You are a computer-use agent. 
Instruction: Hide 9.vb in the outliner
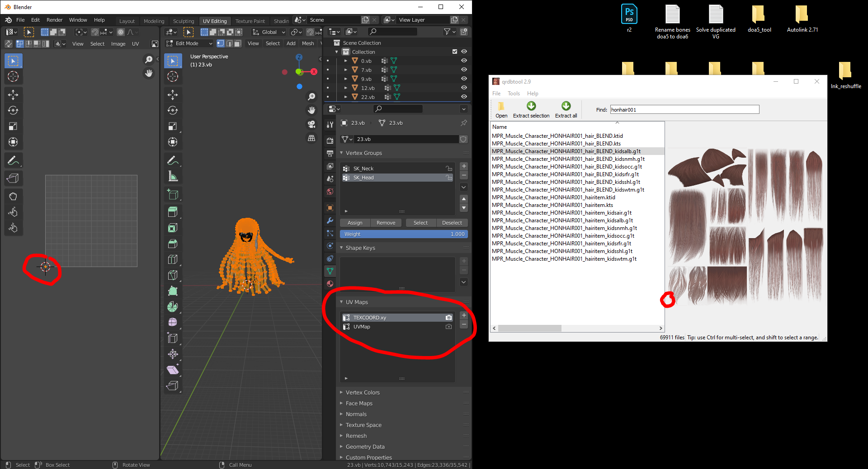(x=464, y=79)
